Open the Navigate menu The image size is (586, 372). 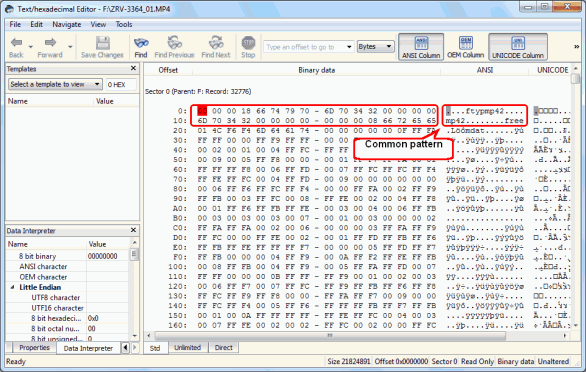pyautogui.click(x=67, y=24)
